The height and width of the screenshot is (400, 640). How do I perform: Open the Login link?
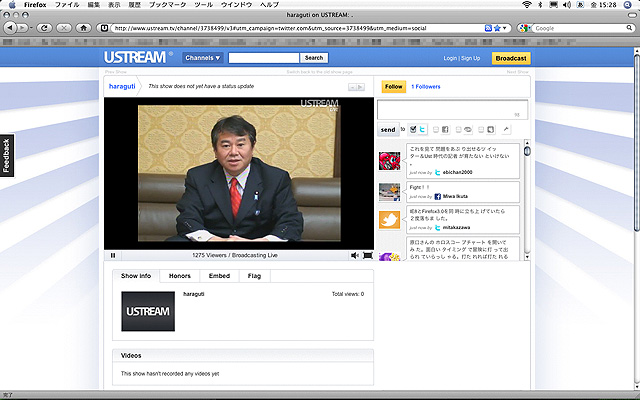tap(450, 58)
